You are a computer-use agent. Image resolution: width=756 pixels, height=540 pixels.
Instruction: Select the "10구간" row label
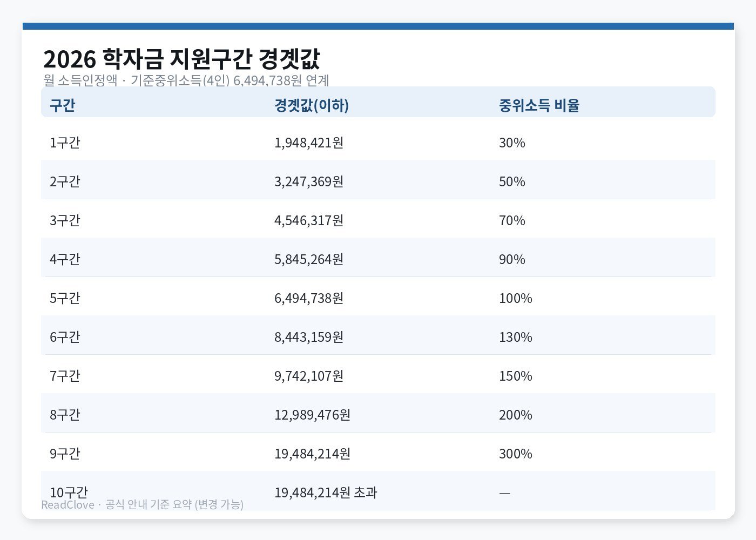(69, 492)
